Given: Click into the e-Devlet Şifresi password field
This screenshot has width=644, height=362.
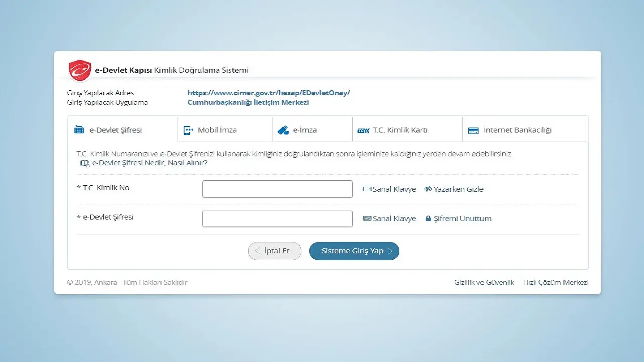Looking at the screenshot, I should tap(277, 219).
